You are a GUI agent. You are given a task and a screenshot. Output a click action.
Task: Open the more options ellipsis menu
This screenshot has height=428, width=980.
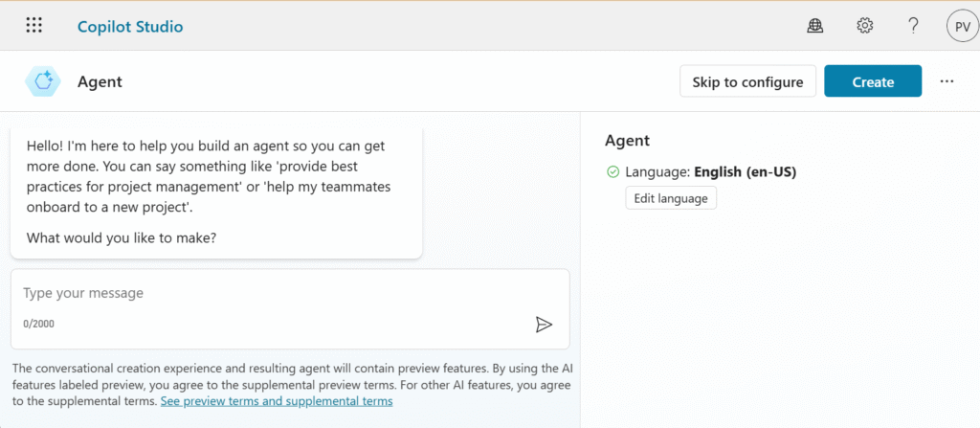coord(947,81)
